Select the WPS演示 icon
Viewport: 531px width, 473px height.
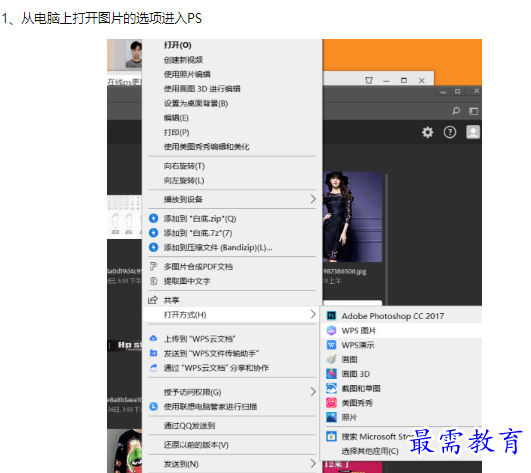coord(331,345)
